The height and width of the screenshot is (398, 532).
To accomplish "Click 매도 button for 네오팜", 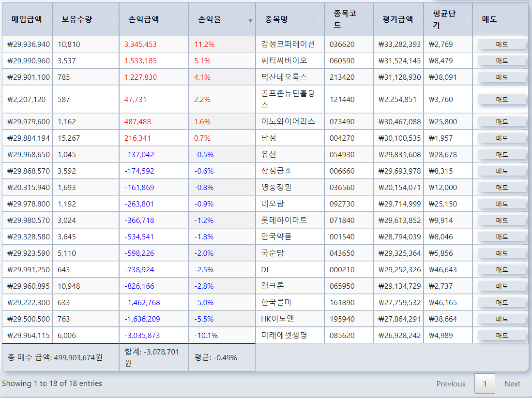I will 502,204.
